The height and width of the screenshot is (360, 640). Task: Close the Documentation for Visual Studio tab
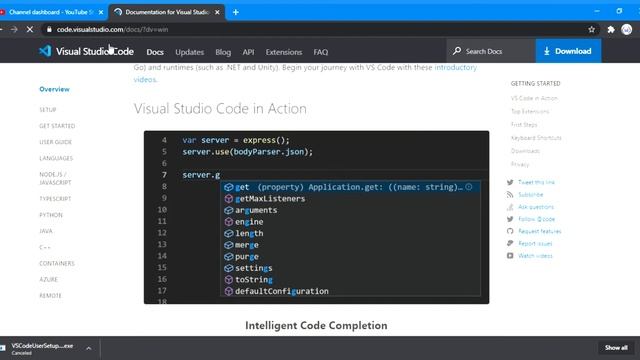pyautogui.click(x=217, y=12)
